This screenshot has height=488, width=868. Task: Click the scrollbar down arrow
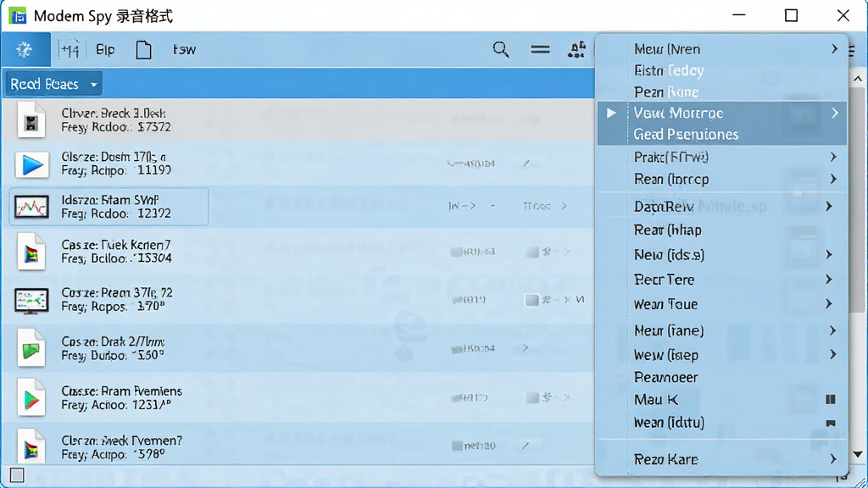858,455
